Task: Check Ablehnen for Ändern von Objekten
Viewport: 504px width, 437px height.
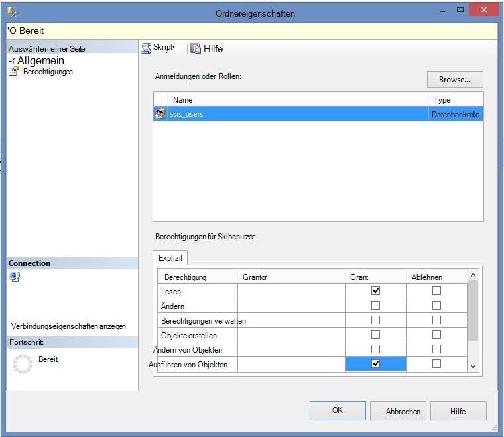Action: click(x=436, y=349)
